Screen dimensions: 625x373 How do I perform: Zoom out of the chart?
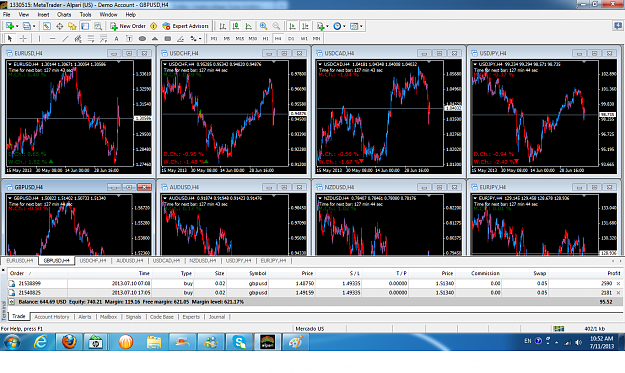point(276,26)
